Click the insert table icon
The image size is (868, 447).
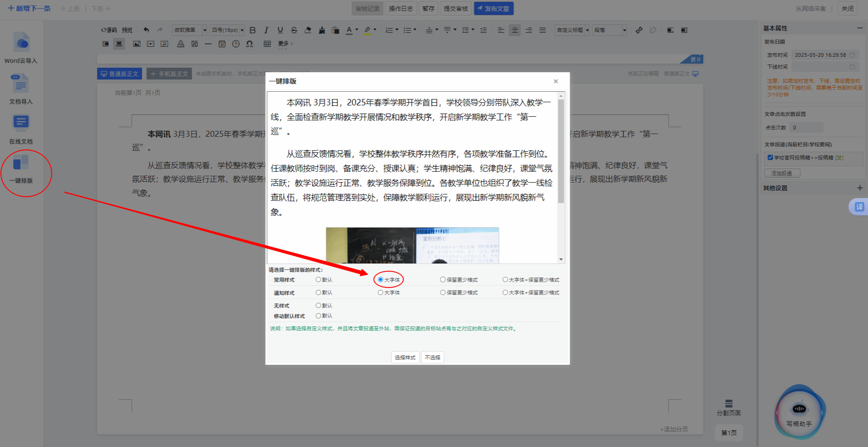(x=267, y=44)
